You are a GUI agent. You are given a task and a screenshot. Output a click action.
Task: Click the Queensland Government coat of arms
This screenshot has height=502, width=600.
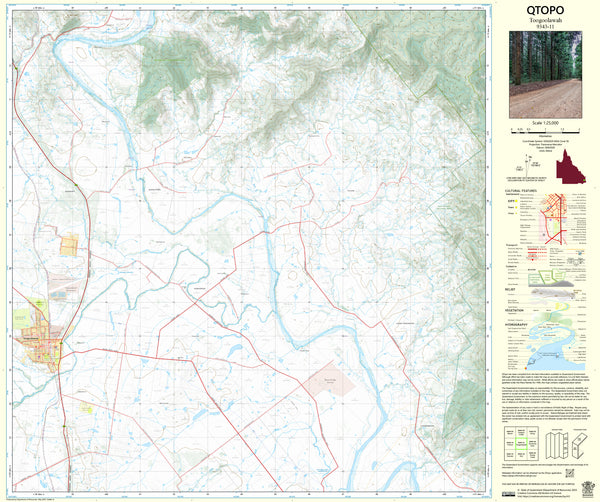pos(586,491)
